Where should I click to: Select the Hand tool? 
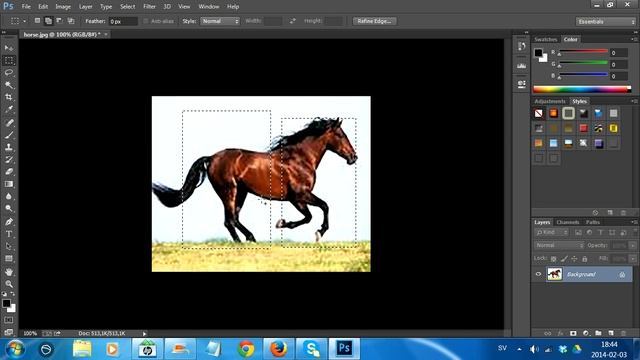[x=9, y=271]
